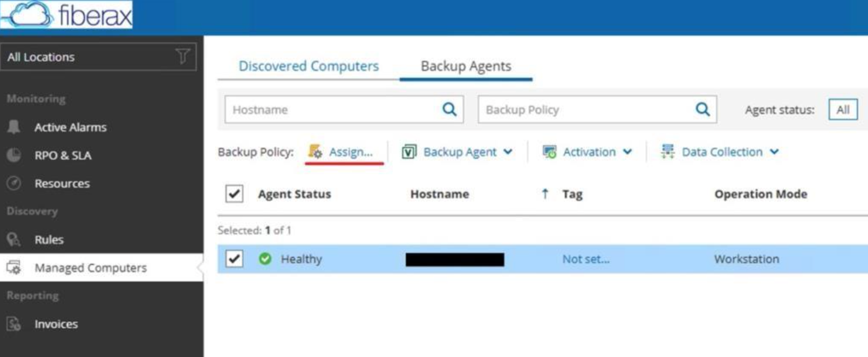This screenshot has width=868, height=357.
Task: Expand the Backup Agent dropdown menu
Action: [508, 152]
